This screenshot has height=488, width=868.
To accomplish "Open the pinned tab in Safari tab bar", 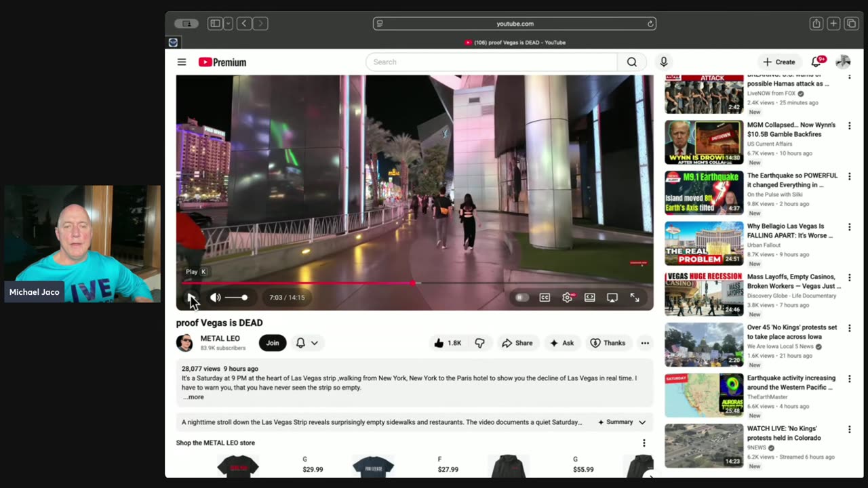I will (x=173, y=43).
